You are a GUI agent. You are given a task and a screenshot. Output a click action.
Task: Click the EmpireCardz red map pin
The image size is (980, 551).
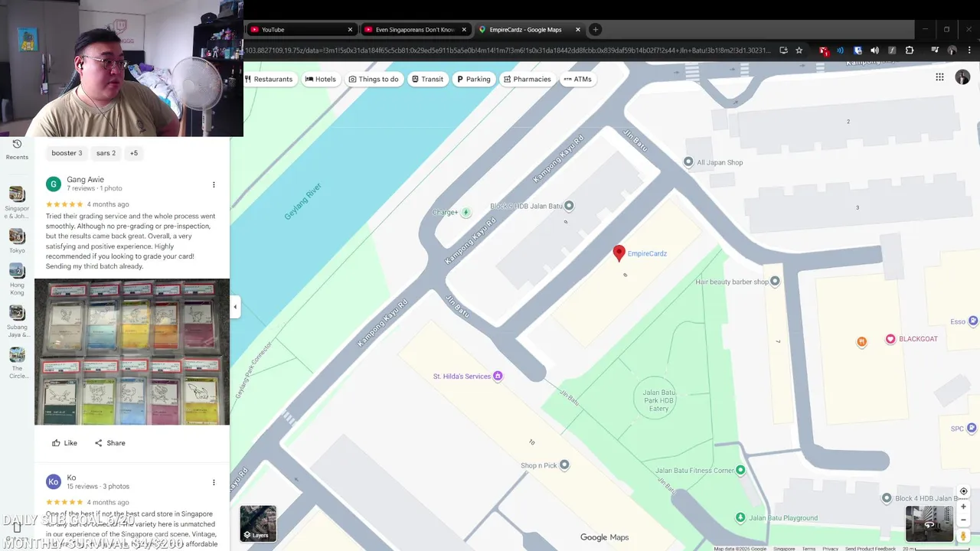[619, 253]
